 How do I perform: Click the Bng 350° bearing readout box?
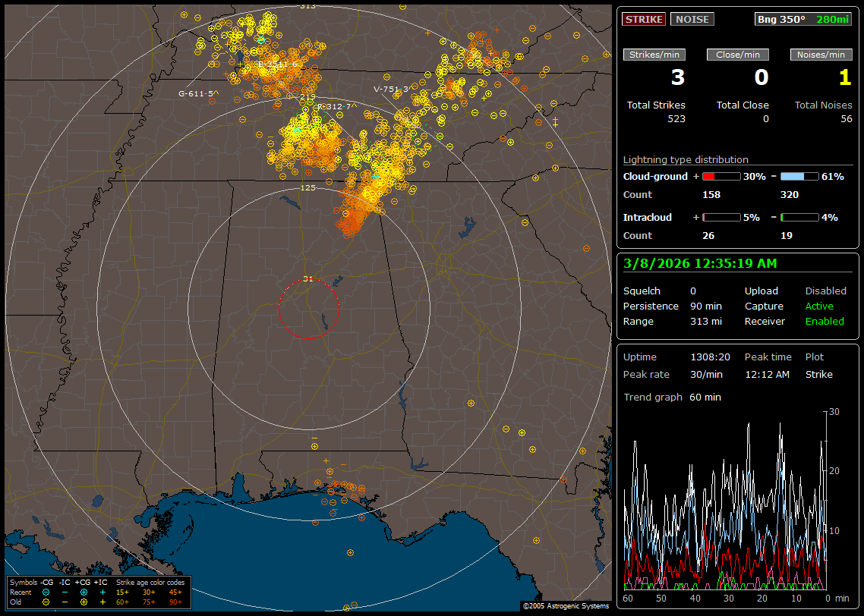[803, 19]
